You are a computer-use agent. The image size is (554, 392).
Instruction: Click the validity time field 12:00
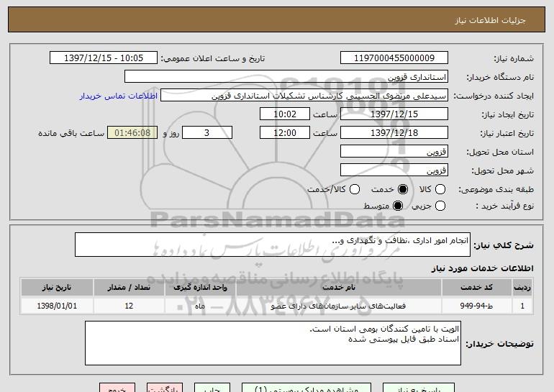click(285, 133)
